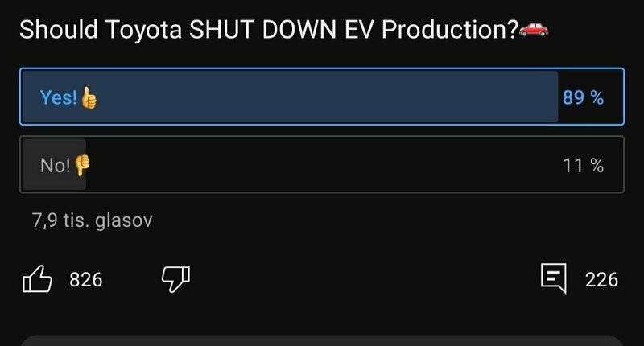Select the "Yes!" poll answer text
The height and width of the screenshot is (346, 644).
point(58,98)
